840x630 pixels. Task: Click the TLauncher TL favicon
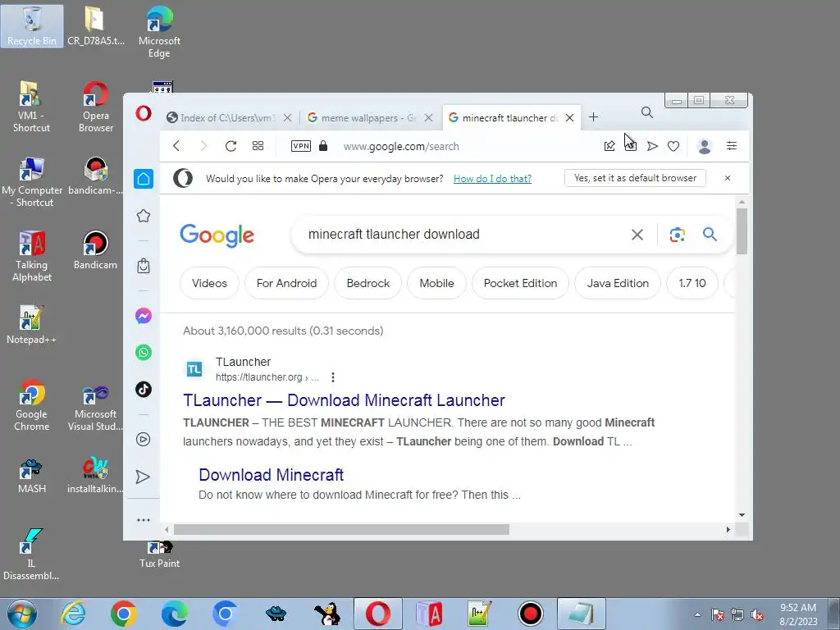pyautogui.click(x=194, y=369)
